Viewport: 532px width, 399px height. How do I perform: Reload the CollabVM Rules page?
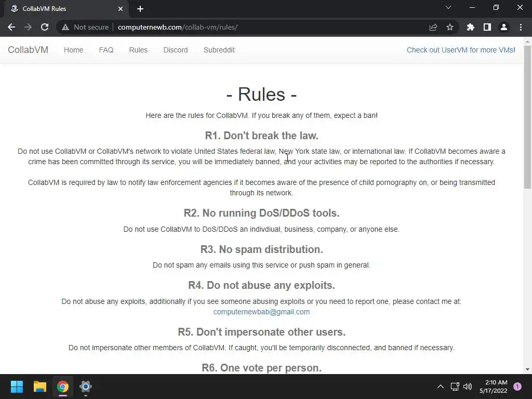[x=45, y=27]
